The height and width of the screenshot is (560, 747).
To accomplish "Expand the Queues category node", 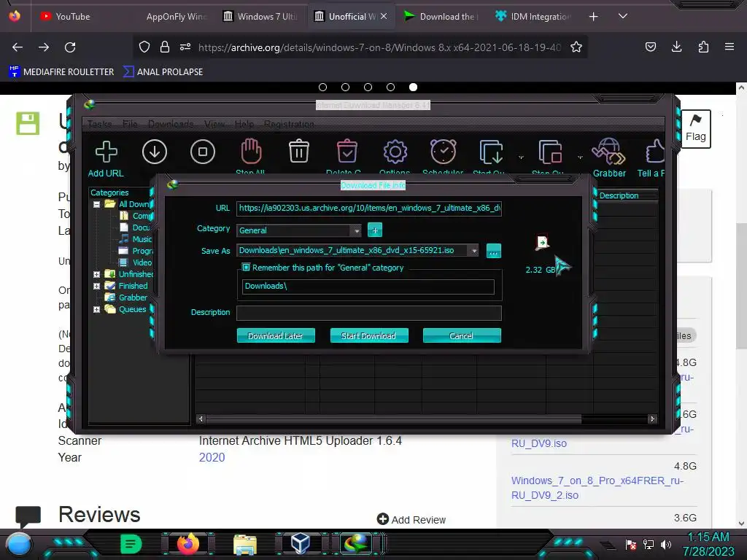I will pos(97,309).
